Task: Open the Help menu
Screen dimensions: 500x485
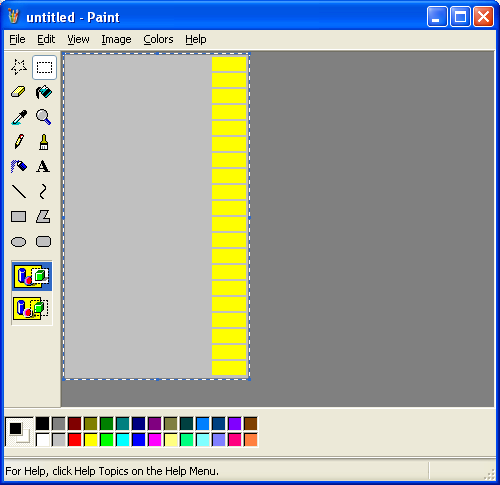Action: click(196, 39)
